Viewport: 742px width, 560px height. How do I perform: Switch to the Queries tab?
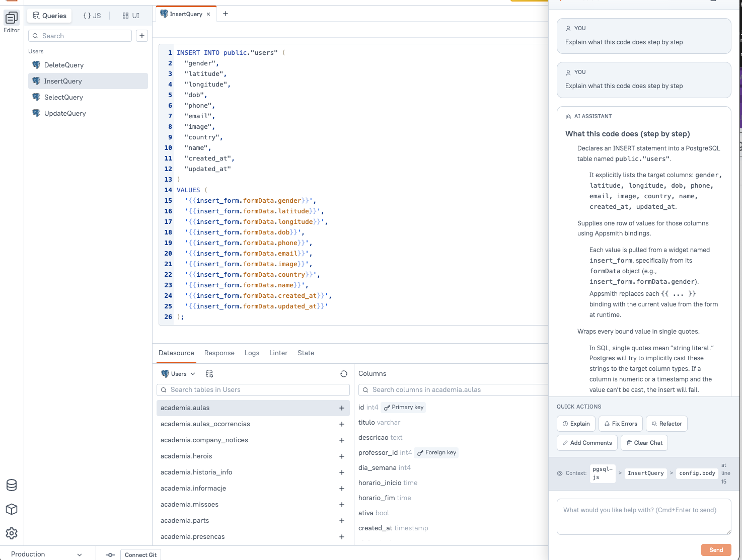(x=49, y=16)
